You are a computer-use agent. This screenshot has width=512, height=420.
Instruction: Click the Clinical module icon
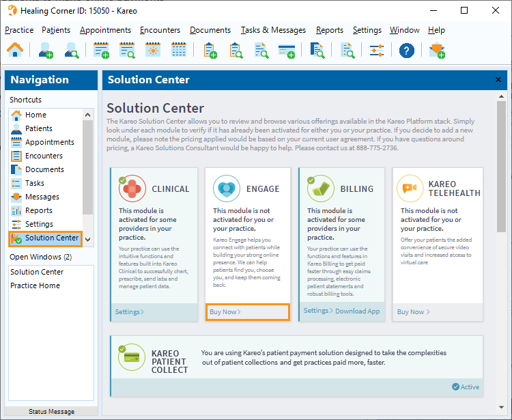point(132,188)
